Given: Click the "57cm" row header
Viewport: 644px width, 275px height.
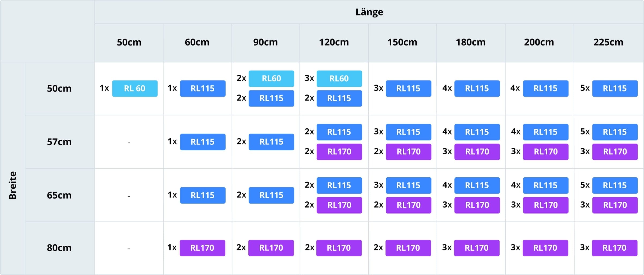Looking at the screenshot, I should 59,142.
